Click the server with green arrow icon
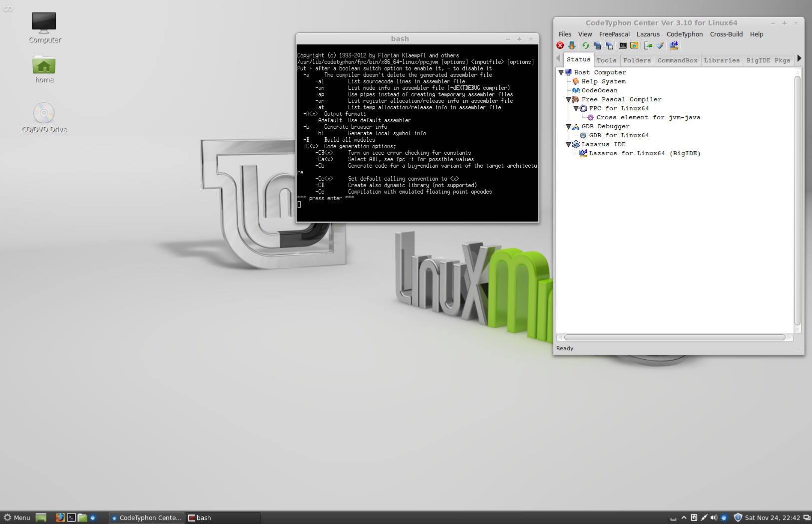Viewport: 812px width, 524px height. point(648,45)
